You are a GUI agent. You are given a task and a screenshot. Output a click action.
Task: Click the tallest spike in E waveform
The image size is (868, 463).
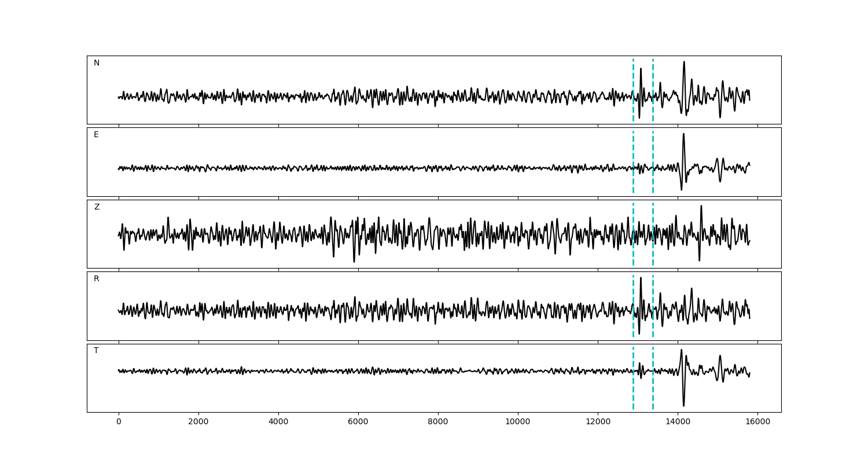[683, 135]
